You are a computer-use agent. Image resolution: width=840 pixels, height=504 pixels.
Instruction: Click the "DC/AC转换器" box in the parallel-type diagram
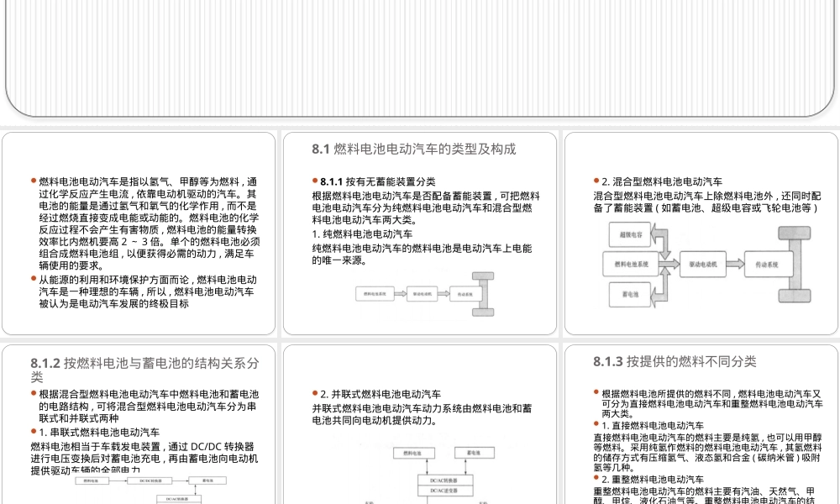(445, 480)
